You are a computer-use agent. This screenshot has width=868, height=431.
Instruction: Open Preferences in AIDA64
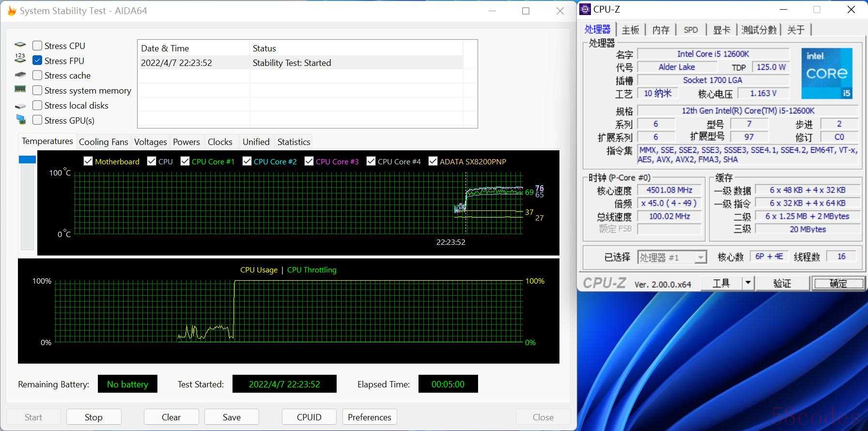pos(370,417)
